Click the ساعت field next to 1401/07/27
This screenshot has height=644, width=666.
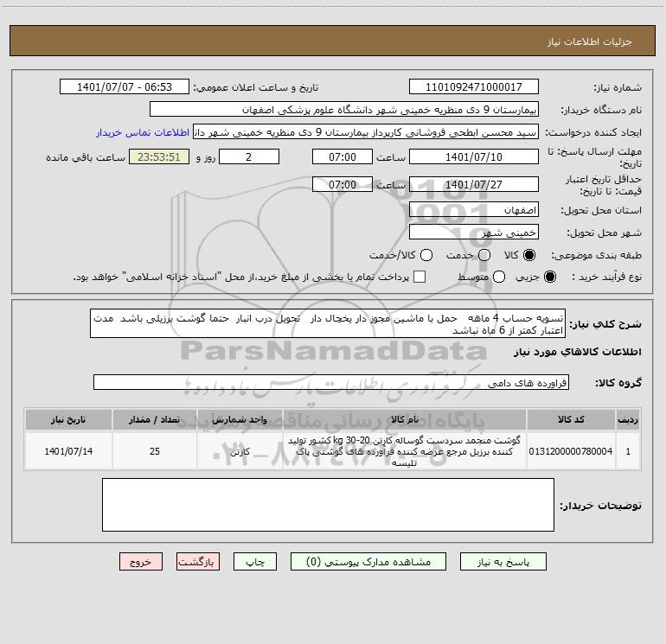tap(343, 184)
